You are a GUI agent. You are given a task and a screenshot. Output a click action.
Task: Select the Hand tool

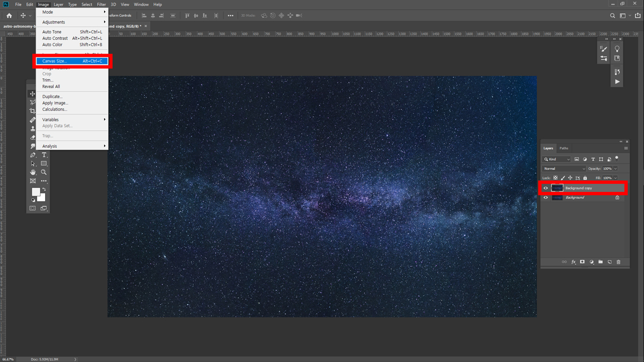tap(33, 172)
